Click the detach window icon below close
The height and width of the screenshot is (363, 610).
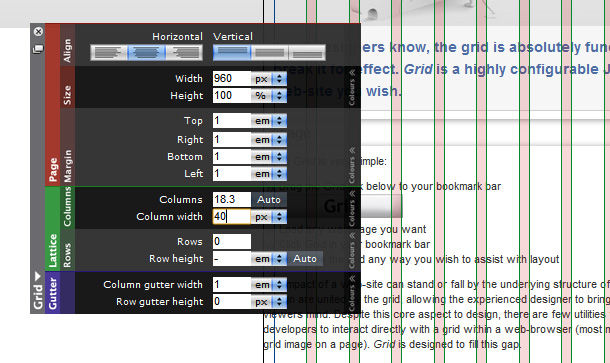(38, 49)
